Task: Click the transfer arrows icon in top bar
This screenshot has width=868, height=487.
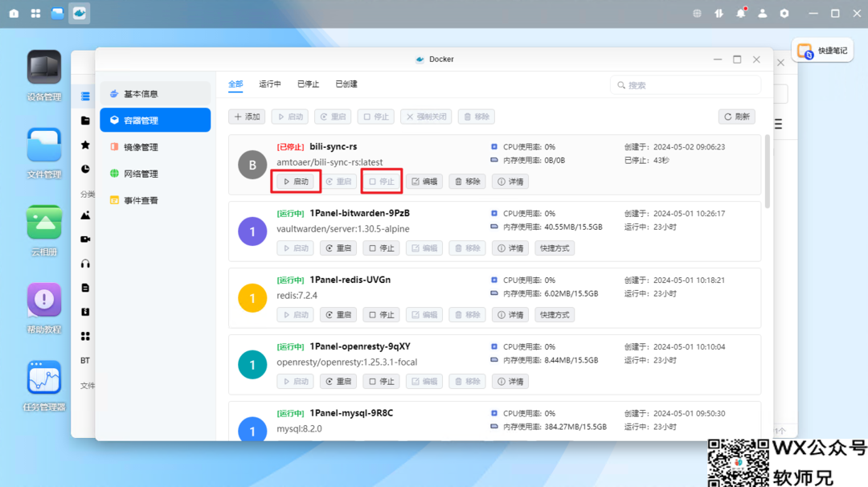Action: pos(719,14)
